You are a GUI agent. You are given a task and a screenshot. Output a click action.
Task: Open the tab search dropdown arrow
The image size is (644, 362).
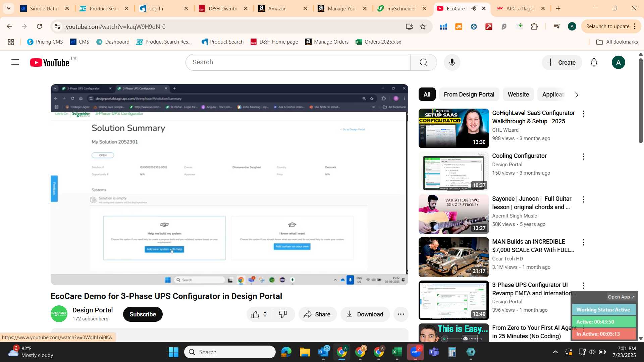[8, 8]
